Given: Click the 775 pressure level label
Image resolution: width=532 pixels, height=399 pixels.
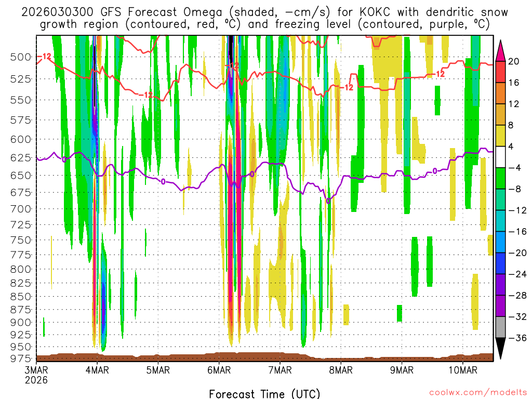Looking at the screenshot, I should 21,255.
